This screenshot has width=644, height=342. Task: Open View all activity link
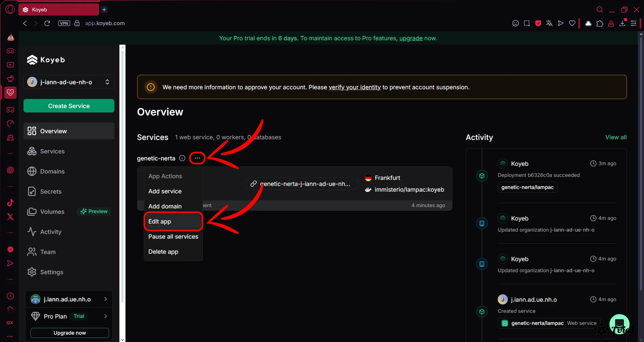[616, 137]
